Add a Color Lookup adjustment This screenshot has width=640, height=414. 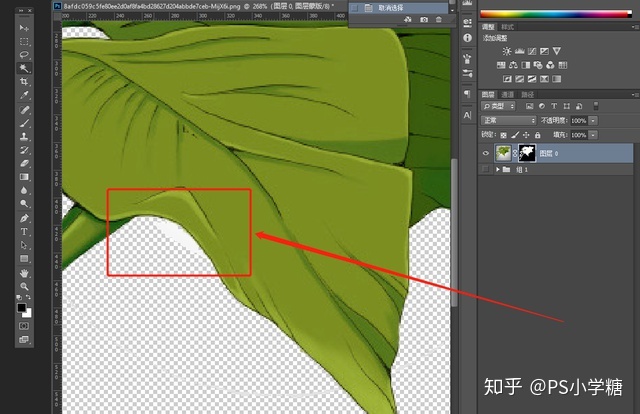(x=563, y=65)
